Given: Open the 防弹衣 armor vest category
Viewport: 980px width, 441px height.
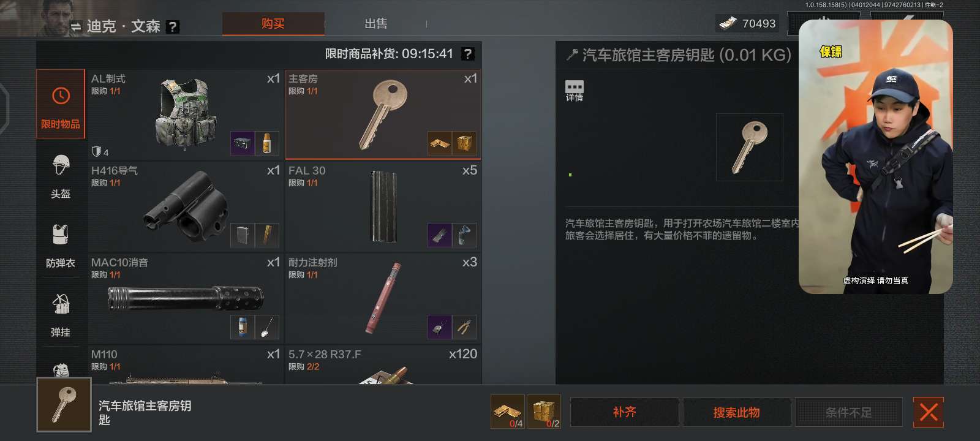Looking at the screenshot, I should (61, 246).
